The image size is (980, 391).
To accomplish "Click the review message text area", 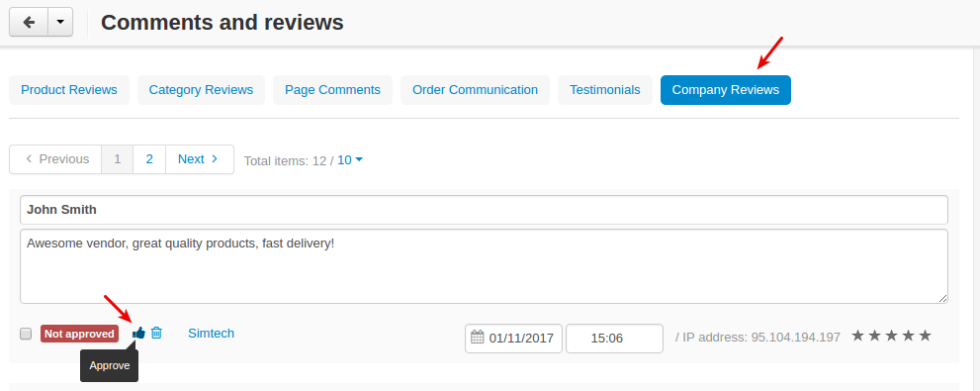I will pyautogui.click(x=484, y=266).
